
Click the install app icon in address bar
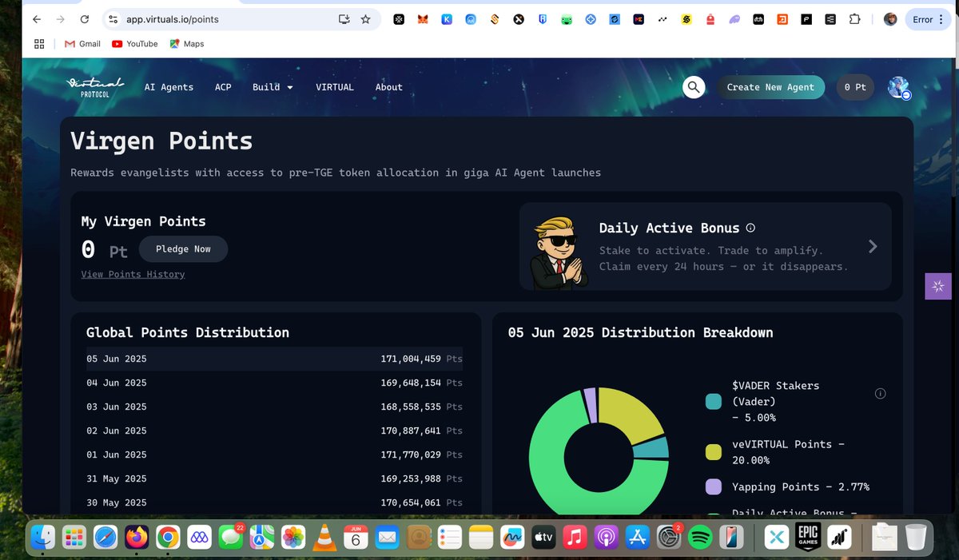tap(344, 19)
